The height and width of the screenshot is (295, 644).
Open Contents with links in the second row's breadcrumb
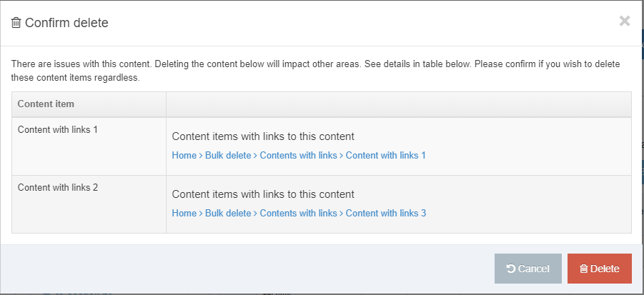[x=298, y=213]
